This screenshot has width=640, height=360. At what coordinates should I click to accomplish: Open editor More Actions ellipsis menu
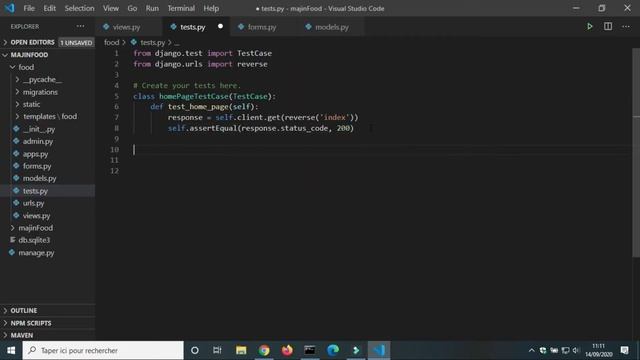pyautogui.click(x=626, y=27)
